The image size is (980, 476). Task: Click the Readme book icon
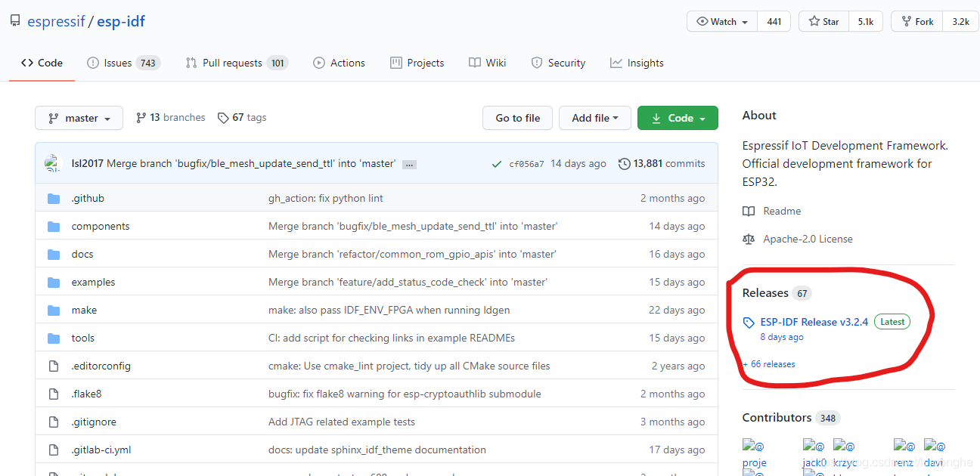(x=749, y=211)
